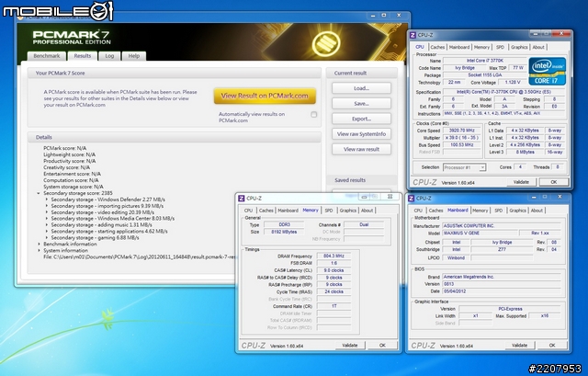Screen dimensions: 588x376
Task: Click OK in the CPU-Z CPU window
Action: (x=553, y=182)
